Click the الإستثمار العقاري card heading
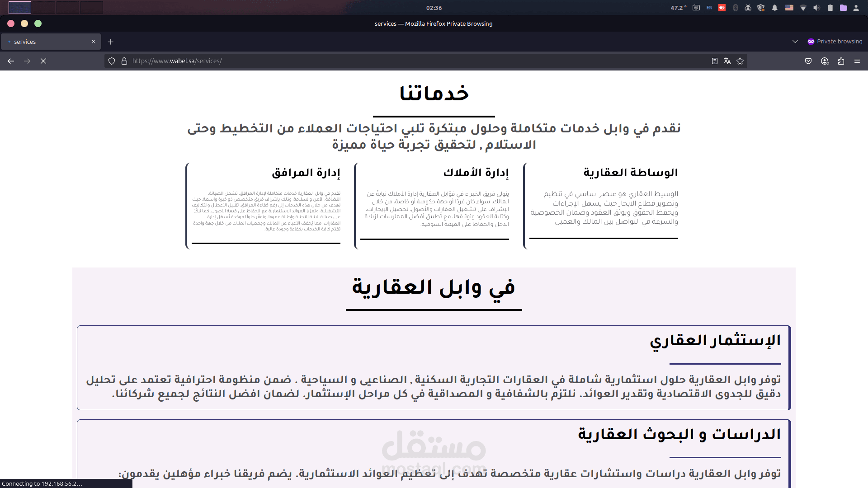This screenshot has width=868, height=488. click(x=716, y=341)
